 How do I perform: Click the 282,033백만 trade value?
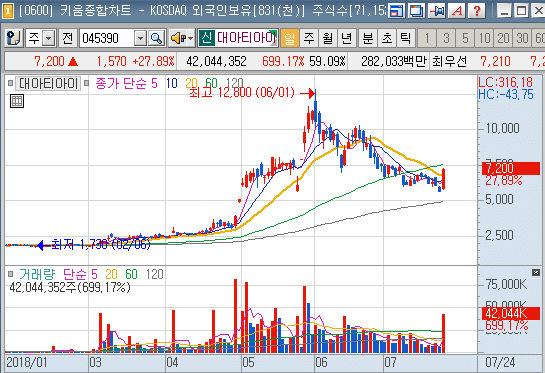pos(393,62)
